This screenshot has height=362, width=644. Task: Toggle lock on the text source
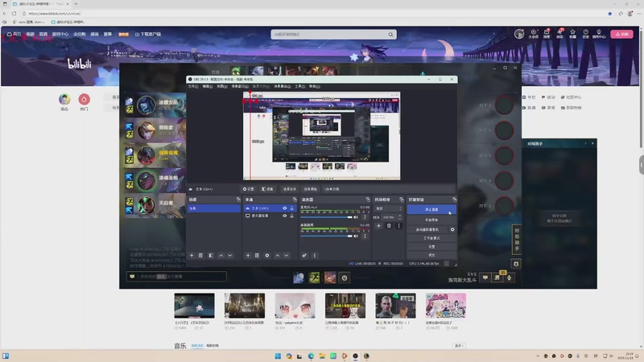coord(291,208)
